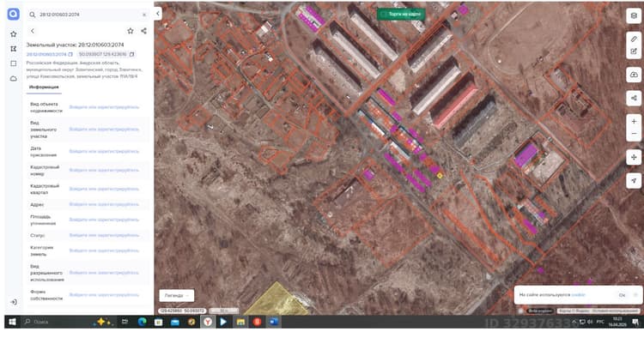Switch to the Информация tab

[44, 87]
